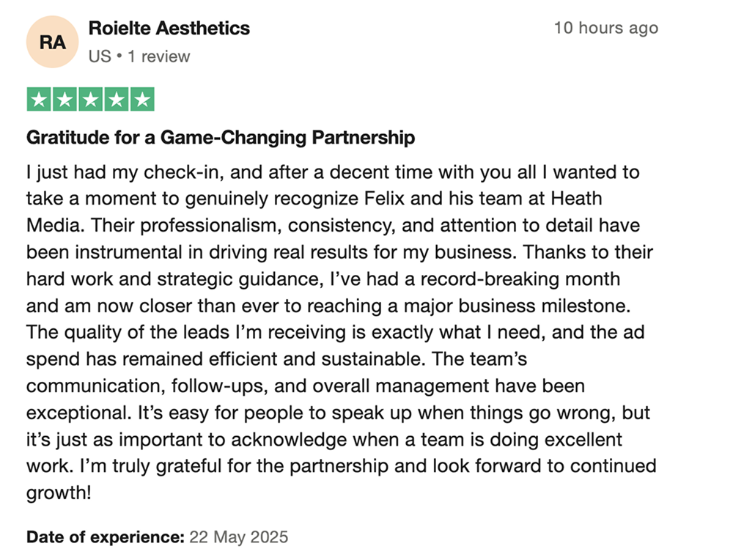
Task: Click the "22 May 2025" date
Action: 238,537
